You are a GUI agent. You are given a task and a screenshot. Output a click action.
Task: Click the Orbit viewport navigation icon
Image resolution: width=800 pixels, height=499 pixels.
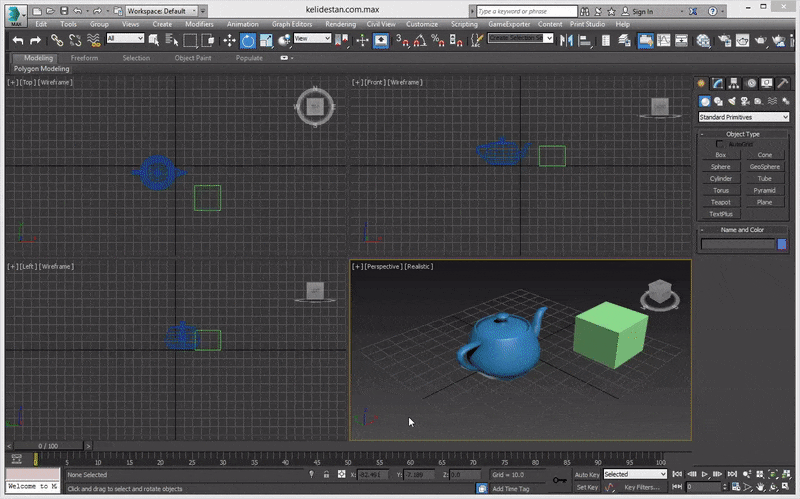[773, 487]
